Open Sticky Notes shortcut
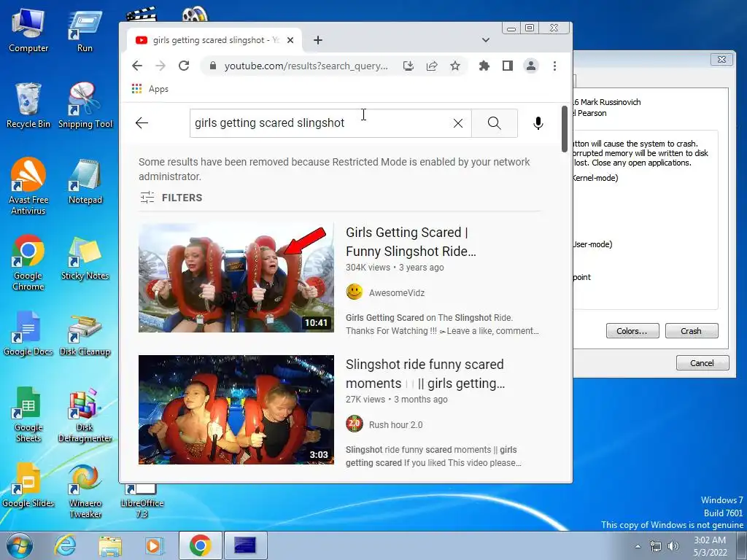 (x=85, y=258)
